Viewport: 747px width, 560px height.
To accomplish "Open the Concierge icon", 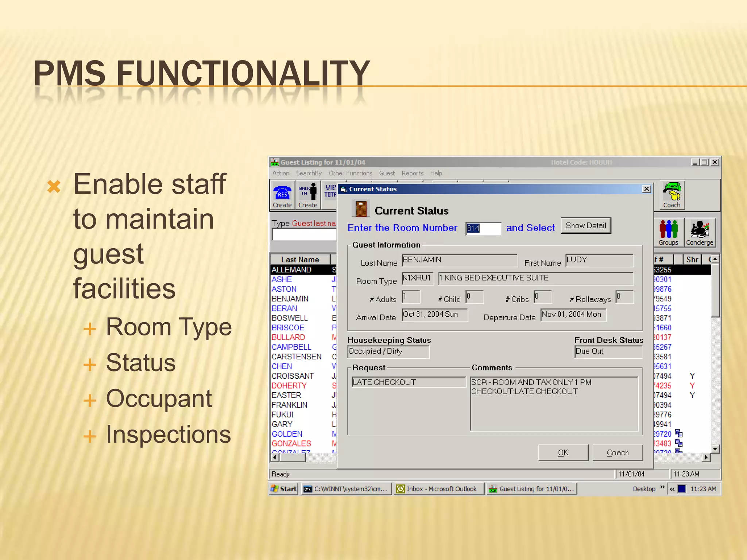I will [700, 233].
